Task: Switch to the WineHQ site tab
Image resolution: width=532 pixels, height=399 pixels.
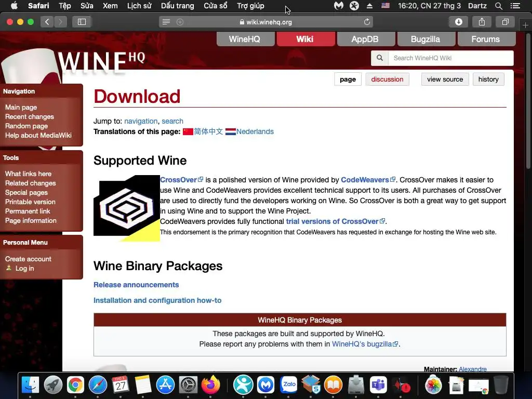Action: (245, 39)
